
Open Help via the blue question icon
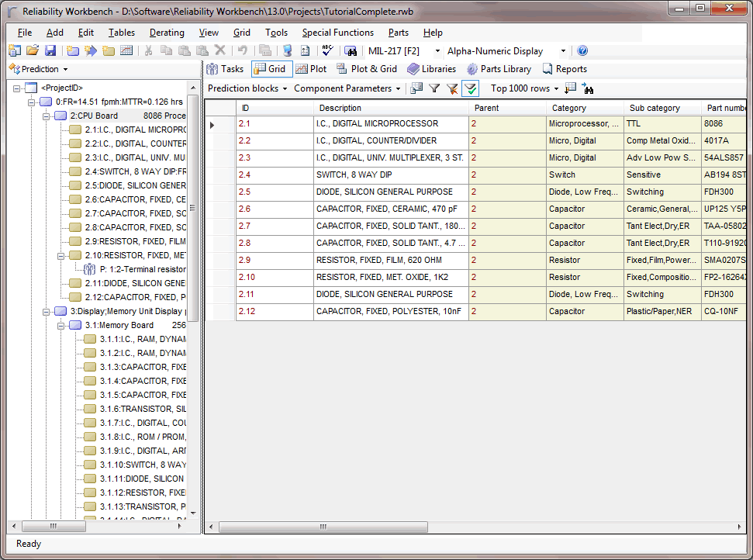(x=582, y=51)
